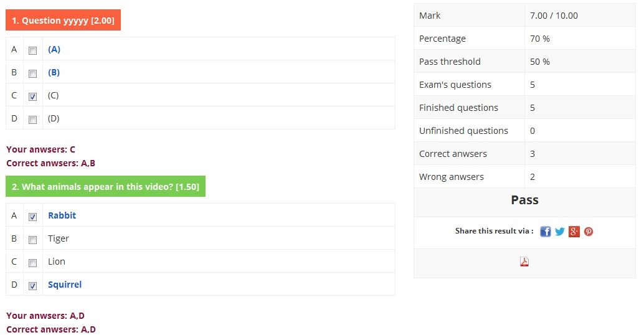Check option B checkbox in question 1
Screen dimensions: 644x335
pyautogui.click(x=33, y=73)
